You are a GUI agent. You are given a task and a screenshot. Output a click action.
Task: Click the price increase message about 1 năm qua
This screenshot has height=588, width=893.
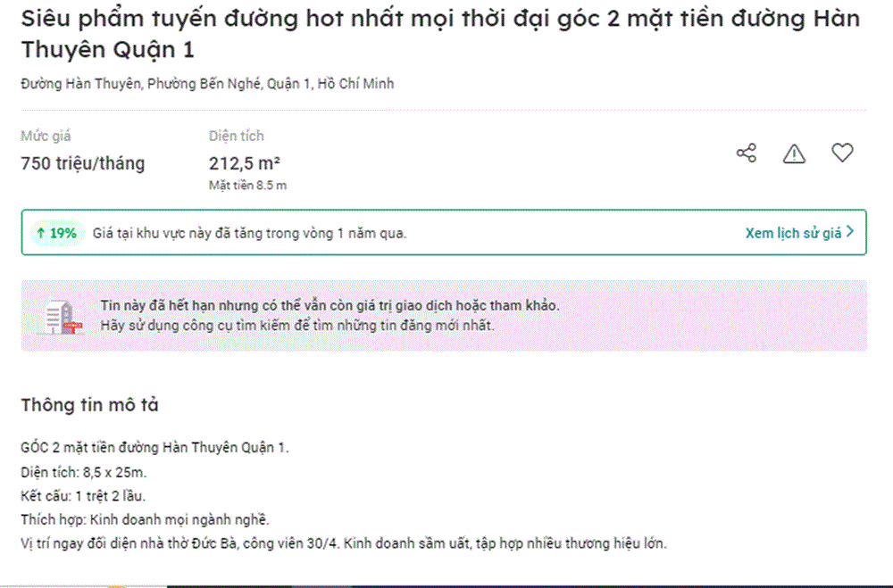pyautogui.click(x=250, y=233)
